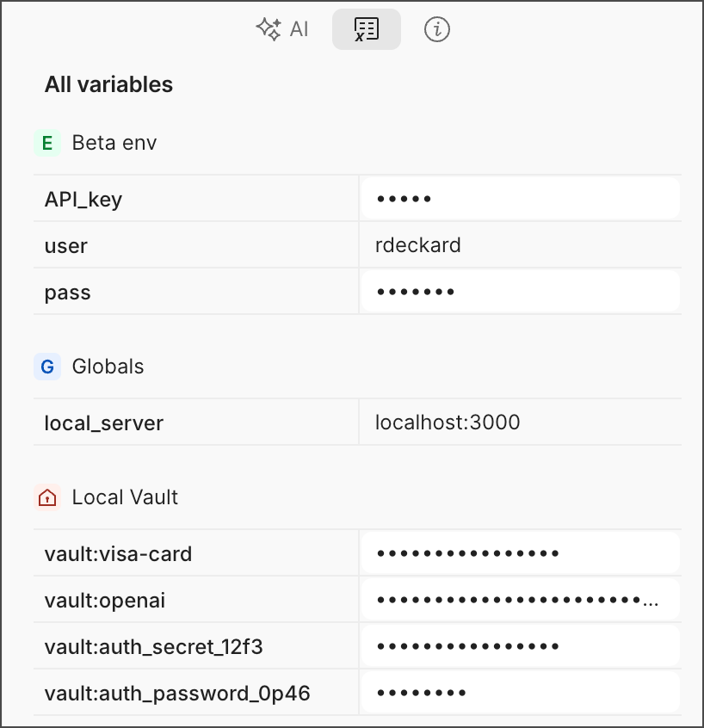Click the masked pass value field
Screen dimensions: 704x728
(x=520, y=293)
